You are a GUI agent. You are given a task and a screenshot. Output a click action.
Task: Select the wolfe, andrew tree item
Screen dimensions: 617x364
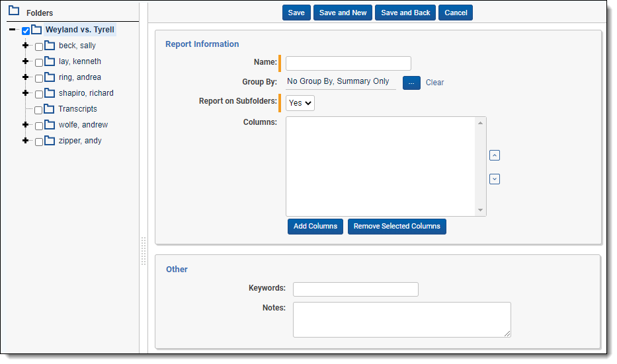[83, 125]
